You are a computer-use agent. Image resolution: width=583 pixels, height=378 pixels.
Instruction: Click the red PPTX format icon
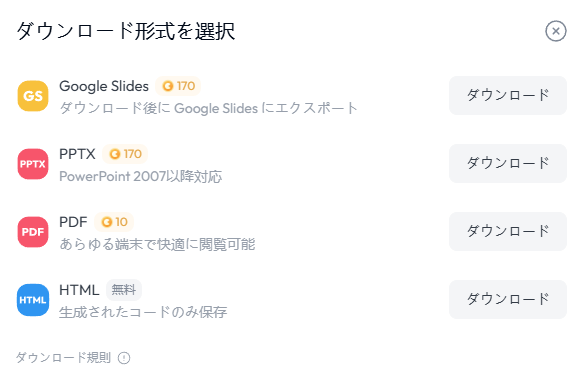tap(33, 164)
